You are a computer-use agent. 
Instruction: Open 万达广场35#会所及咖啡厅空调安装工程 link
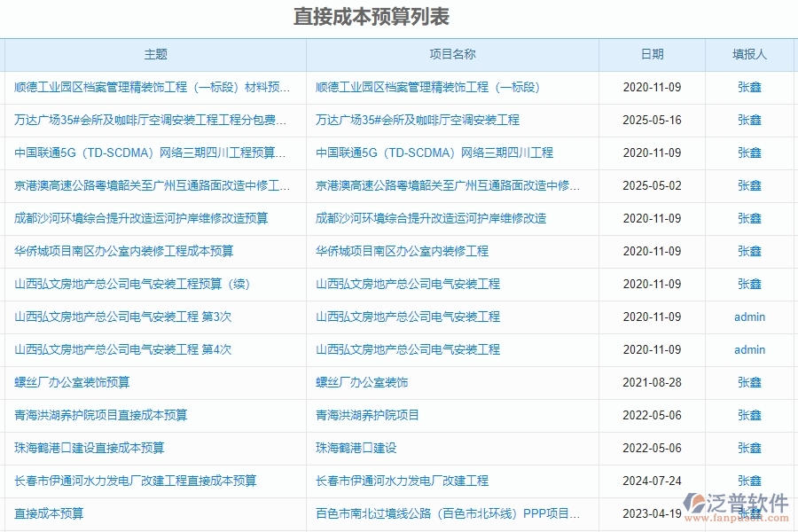click(x=150, y=120)
